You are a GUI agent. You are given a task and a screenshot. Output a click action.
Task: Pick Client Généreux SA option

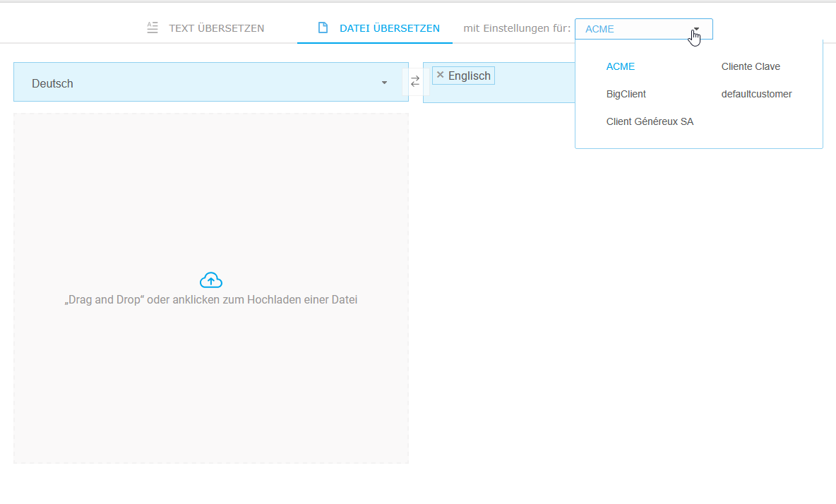[x=650, y=122]
